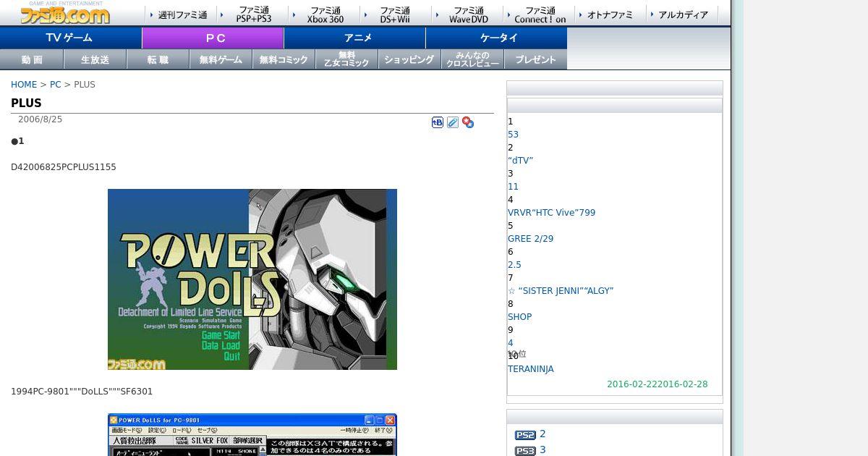Open ranking link "53"
868x456 pixels.
pyautogui.click(x=513, y=135)
